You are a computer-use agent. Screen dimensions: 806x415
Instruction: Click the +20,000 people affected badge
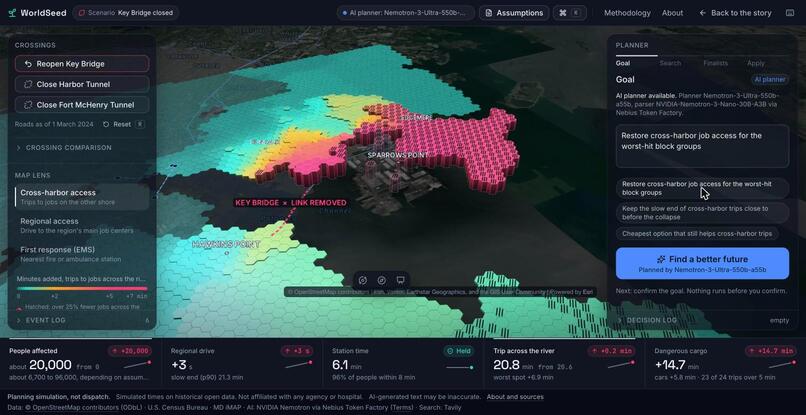click(x=130, y=351)
